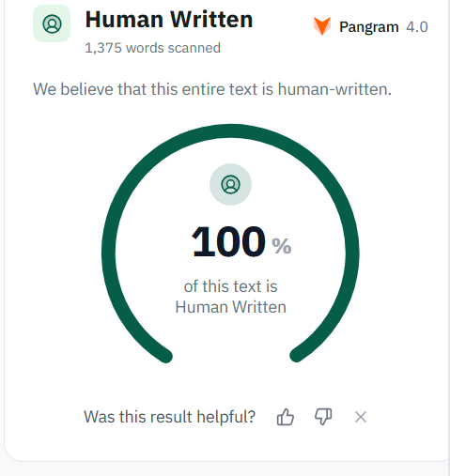Click the round person icon inside the gauge
Viewport: 450px width, 476px height.
click(230, 184)
